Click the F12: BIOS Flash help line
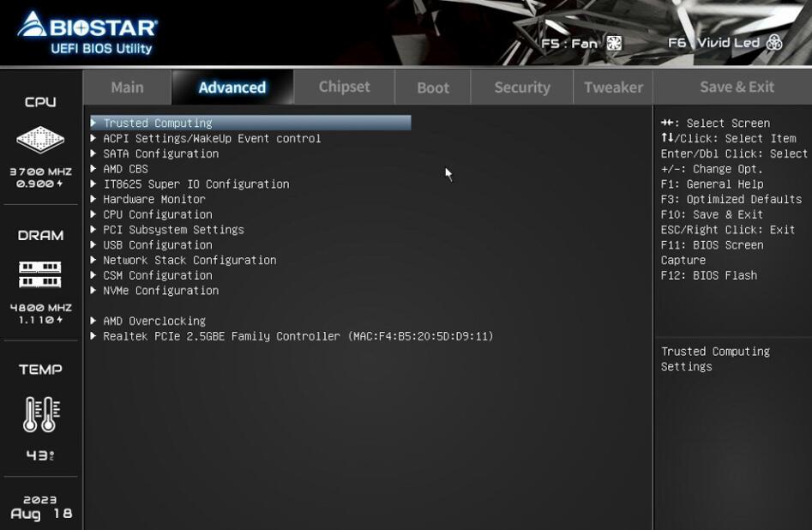The image size is (812, 530). (x=708, y=275)
